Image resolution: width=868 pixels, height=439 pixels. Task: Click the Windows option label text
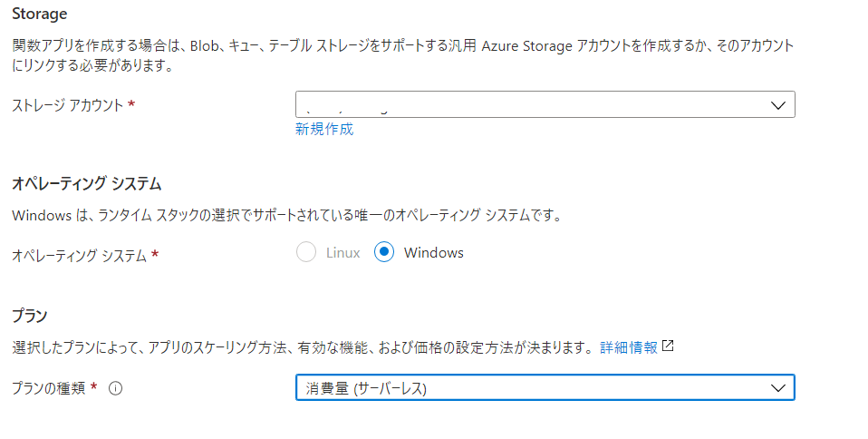coord(433,253)
